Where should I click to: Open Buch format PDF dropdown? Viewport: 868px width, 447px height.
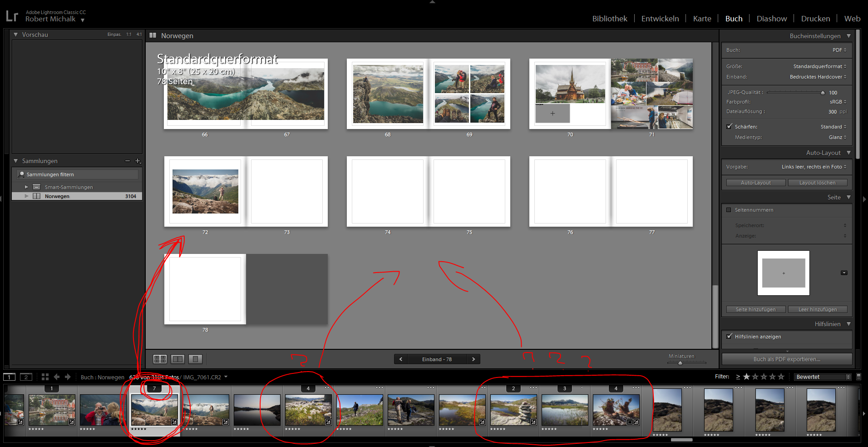click(839, 50)
